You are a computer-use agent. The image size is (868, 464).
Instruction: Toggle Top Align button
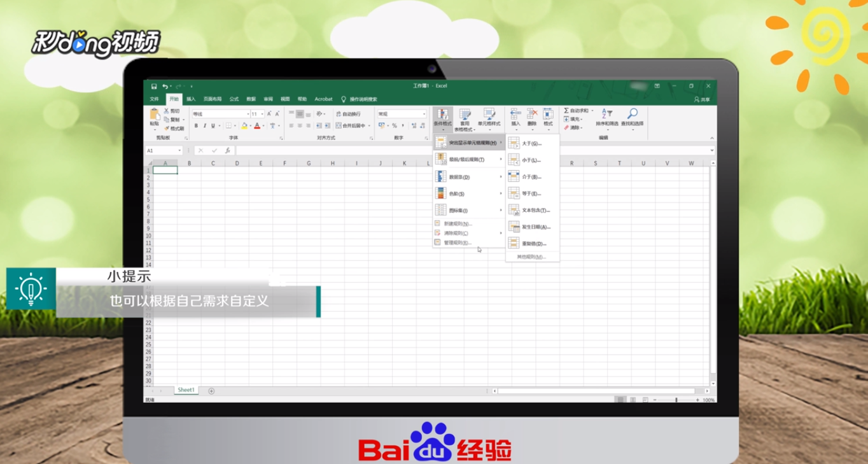point(291,114)
